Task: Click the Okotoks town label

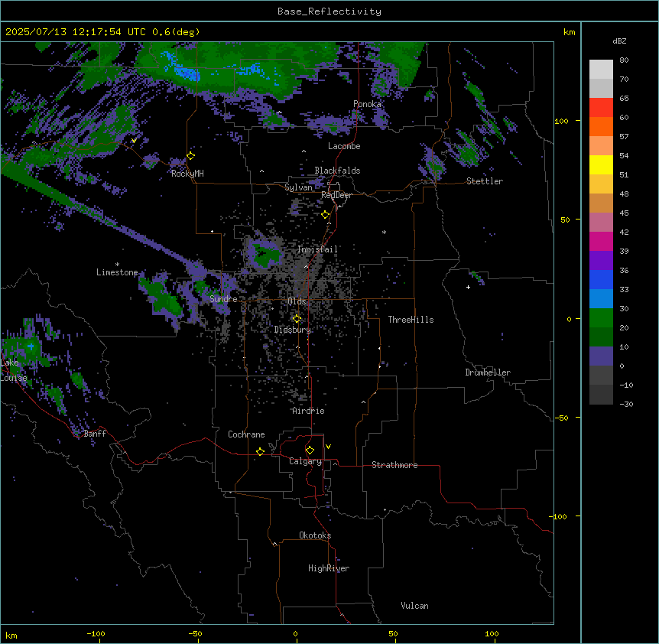Action: point(315,535)
